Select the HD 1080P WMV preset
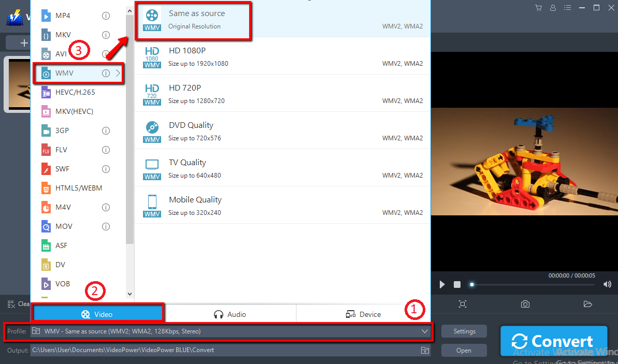618x364 pixels. click(x=282, y=56)
